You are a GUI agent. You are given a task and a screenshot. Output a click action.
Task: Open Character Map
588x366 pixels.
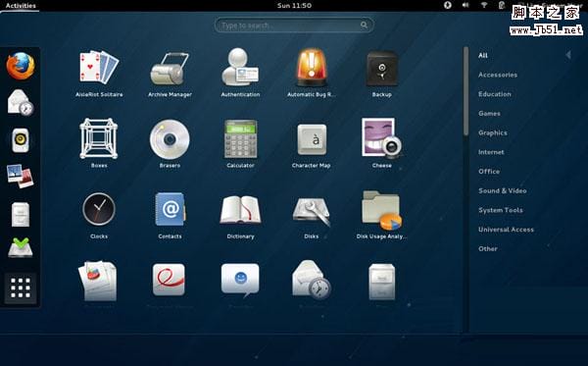click(312, 144)
